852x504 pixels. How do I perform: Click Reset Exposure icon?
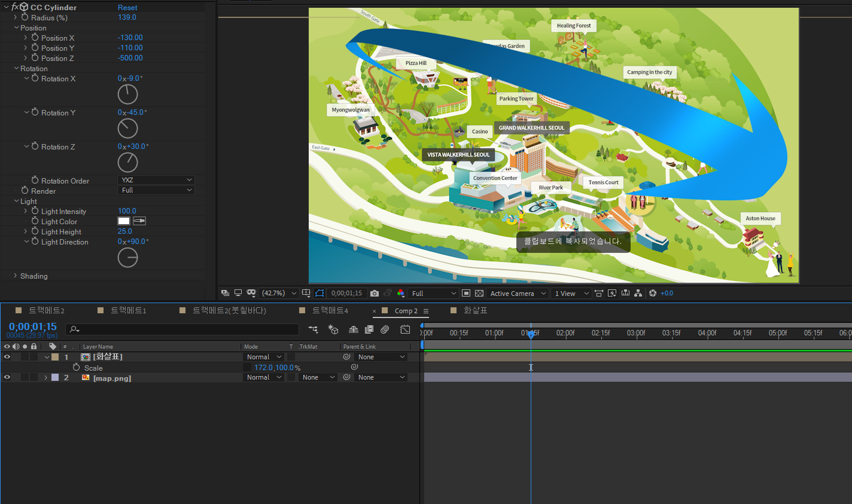click(x=653, y=293)
